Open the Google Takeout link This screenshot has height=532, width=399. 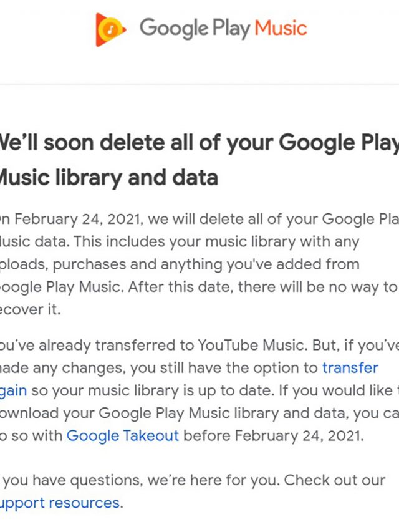(122, 435)
